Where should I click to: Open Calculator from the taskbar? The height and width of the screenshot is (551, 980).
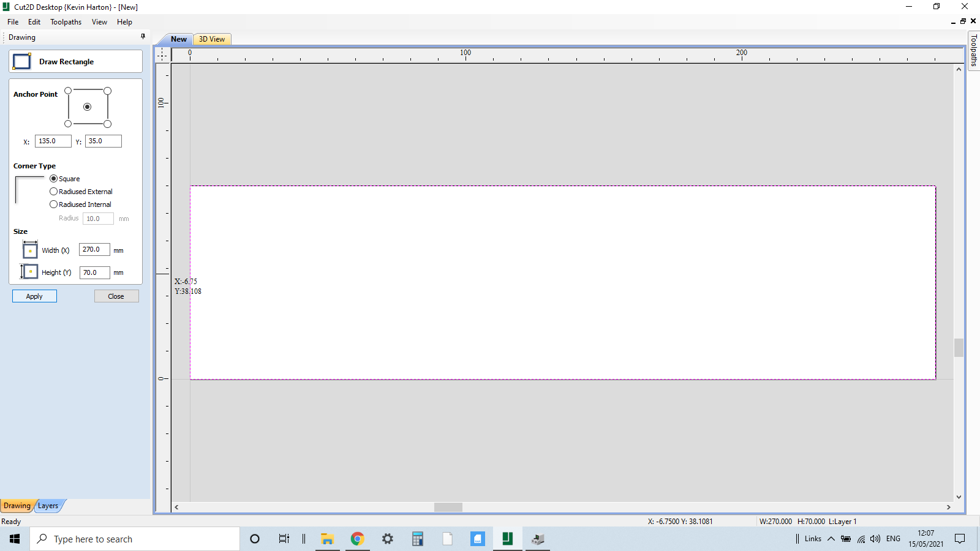click(x=418, y=539)
